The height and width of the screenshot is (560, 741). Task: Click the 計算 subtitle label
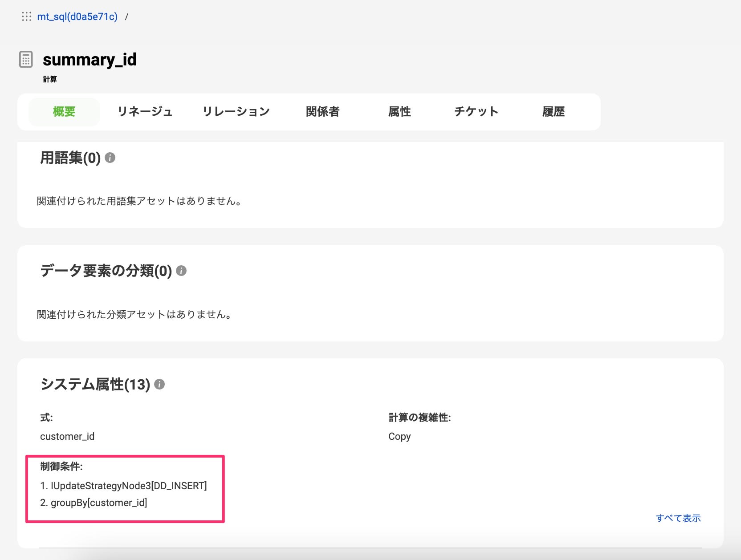(x=50, y=79)
